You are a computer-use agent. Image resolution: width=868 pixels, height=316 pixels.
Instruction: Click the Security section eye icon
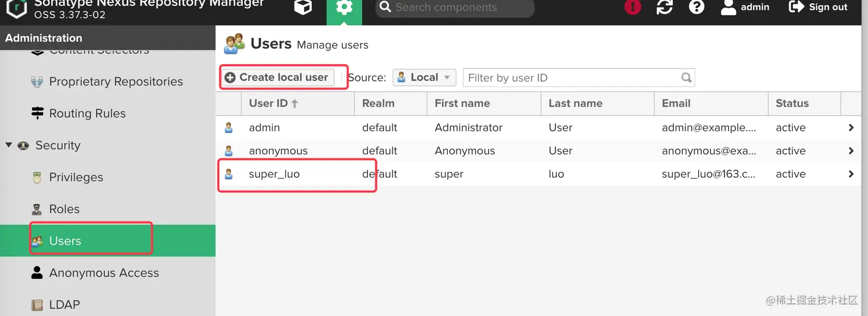coord(24,146)
